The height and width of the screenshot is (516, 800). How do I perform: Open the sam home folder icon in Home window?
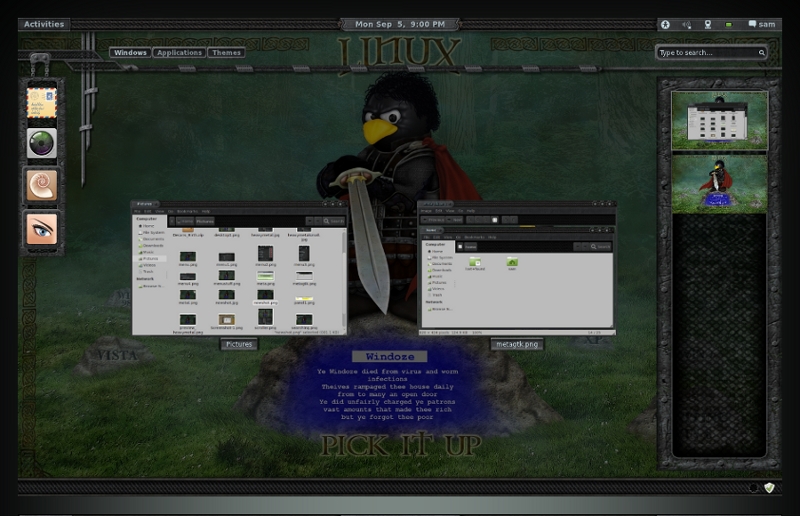[512, 263]
